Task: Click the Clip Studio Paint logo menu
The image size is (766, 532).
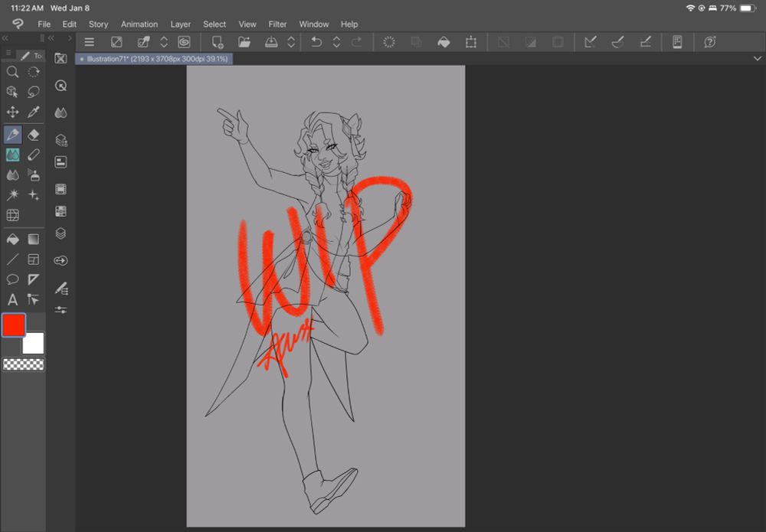Action: (18, 24)
